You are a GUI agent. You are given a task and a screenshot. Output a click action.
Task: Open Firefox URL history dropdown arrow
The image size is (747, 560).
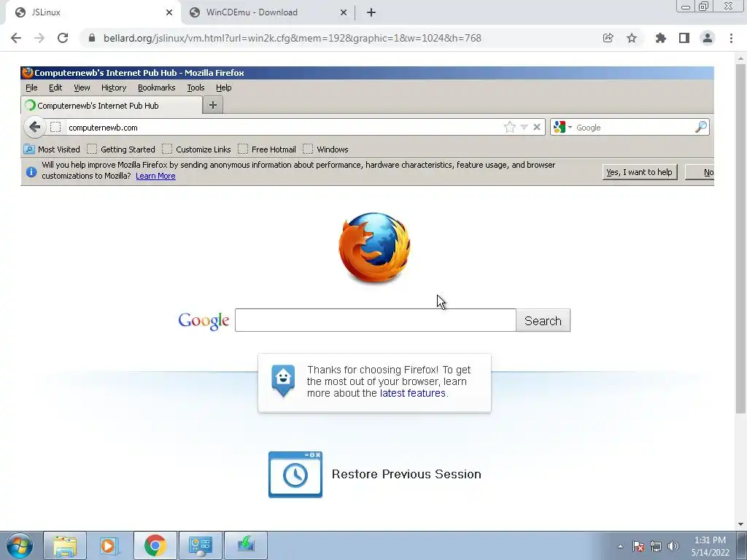[x=524, y=127]
